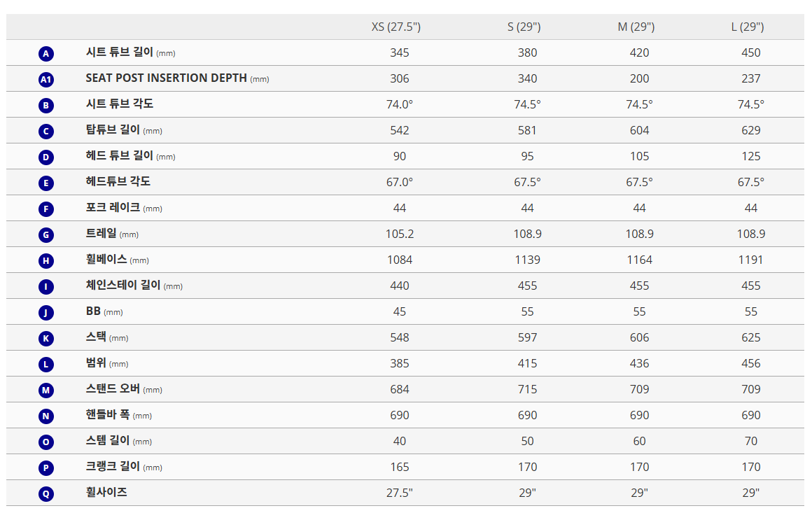Click the G trail badge icon
The width and height of the screenshot is (812, 520).
pyautogui.click(x=46, y=234)
